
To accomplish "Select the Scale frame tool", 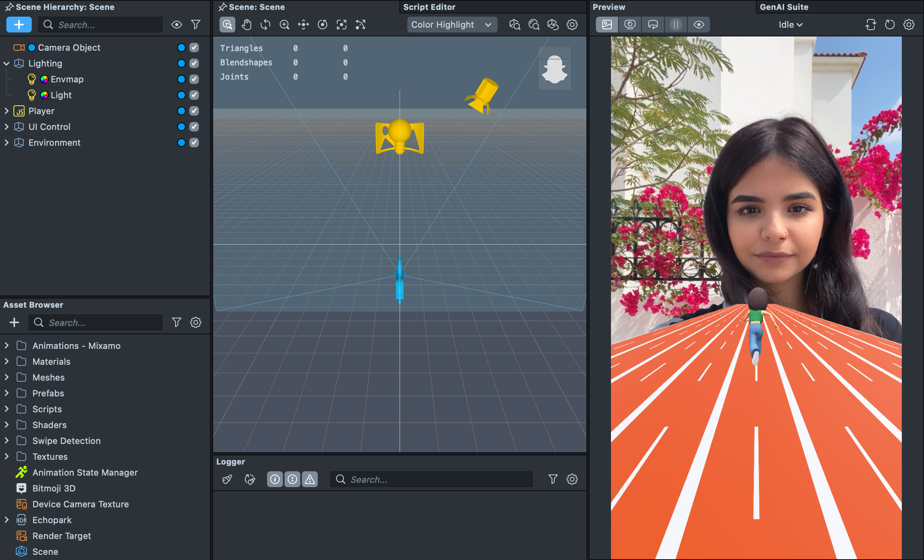I will (342, 25).
